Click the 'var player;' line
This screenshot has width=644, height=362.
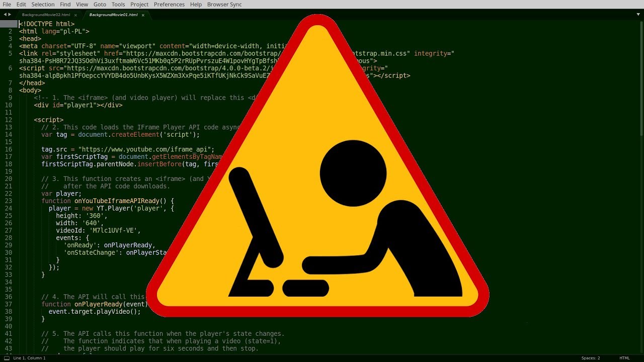click(x=61, y=194)
